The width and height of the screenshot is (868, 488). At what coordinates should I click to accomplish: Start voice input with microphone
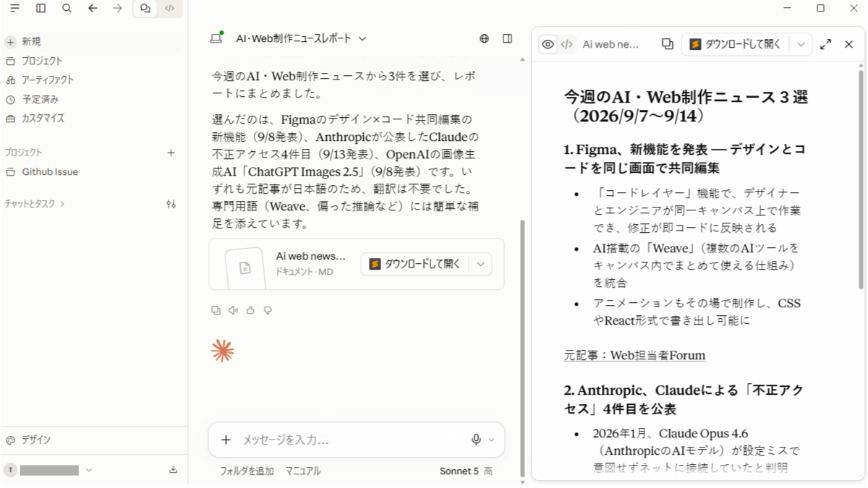tap(476, 440)
